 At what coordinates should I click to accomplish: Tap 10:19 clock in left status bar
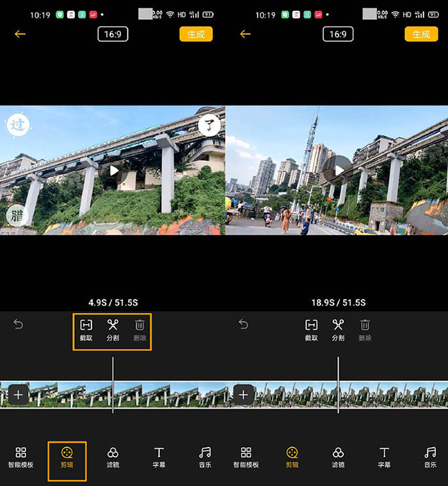tap(40, 15)
